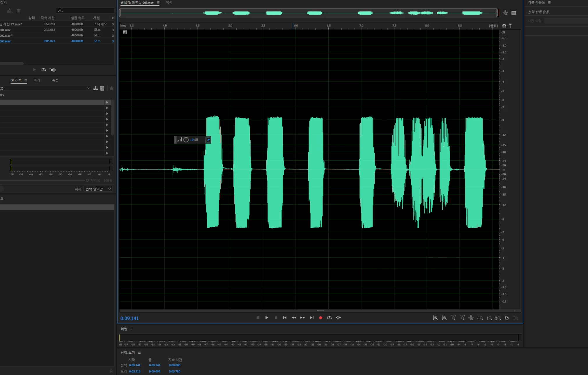Delete effects rack preset trash icon
The image size is (588, 375).
pos(102,88)
